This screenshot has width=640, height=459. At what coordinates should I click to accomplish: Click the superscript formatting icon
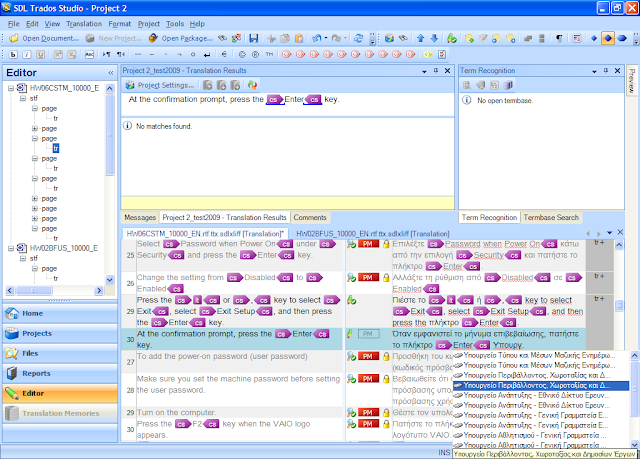point(58,54)
